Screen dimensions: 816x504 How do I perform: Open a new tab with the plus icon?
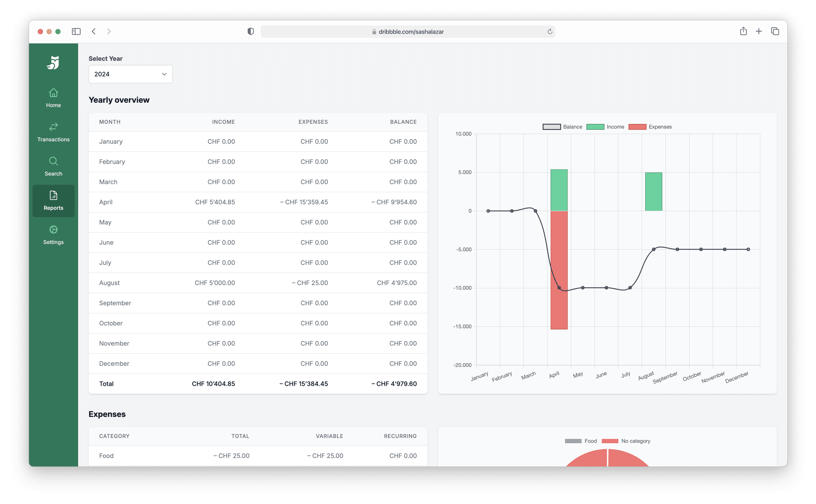point(759,31)
